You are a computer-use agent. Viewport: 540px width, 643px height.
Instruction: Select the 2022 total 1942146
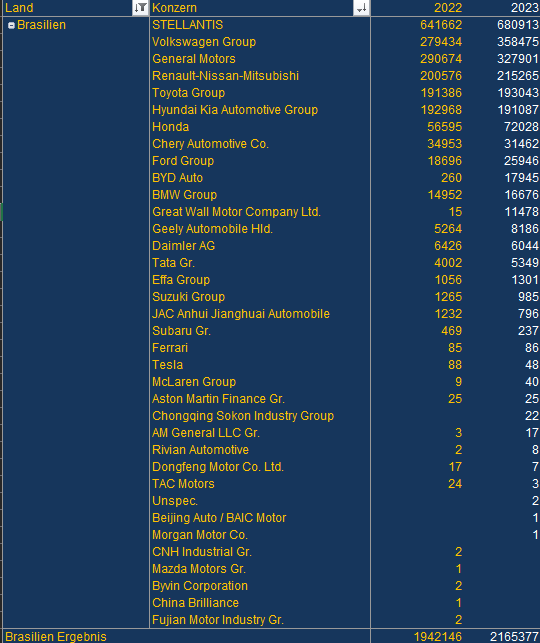coord(437,637)
